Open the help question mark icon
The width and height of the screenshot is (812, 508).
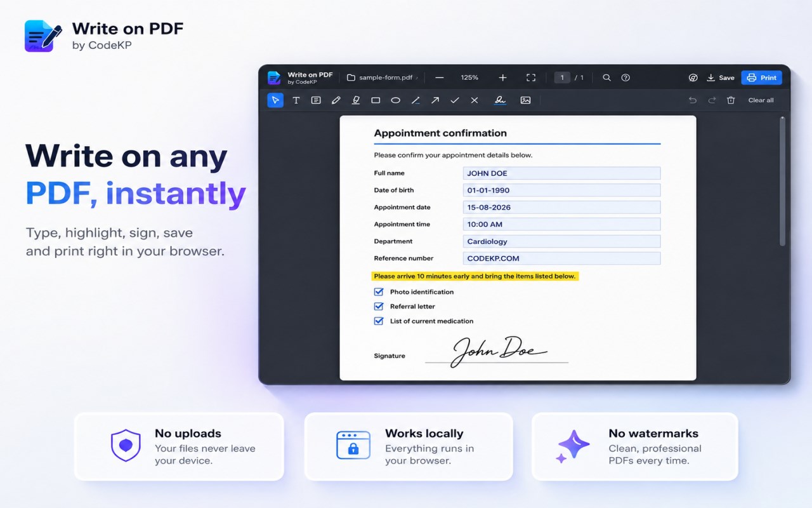click(x=625, y=77)
